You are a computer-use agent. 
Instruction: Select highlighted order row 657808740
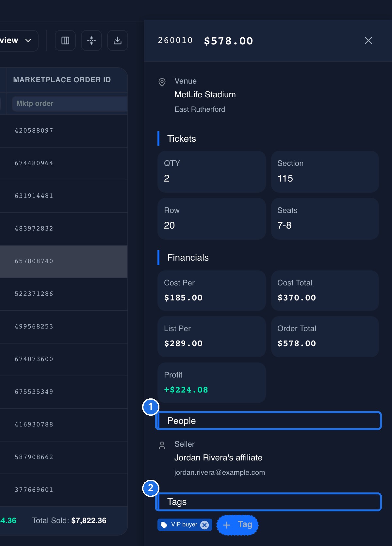pos(64,261)
